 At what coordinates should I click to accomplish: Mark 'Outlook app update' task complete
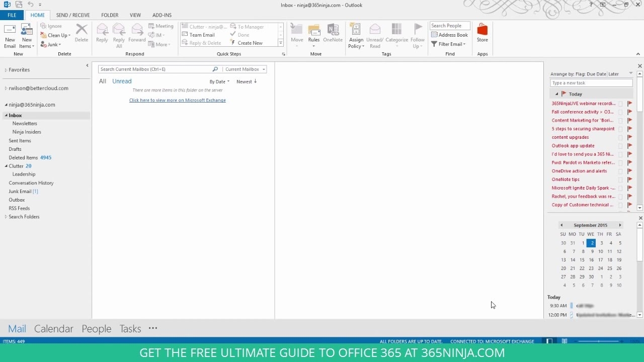pos(620,146)
